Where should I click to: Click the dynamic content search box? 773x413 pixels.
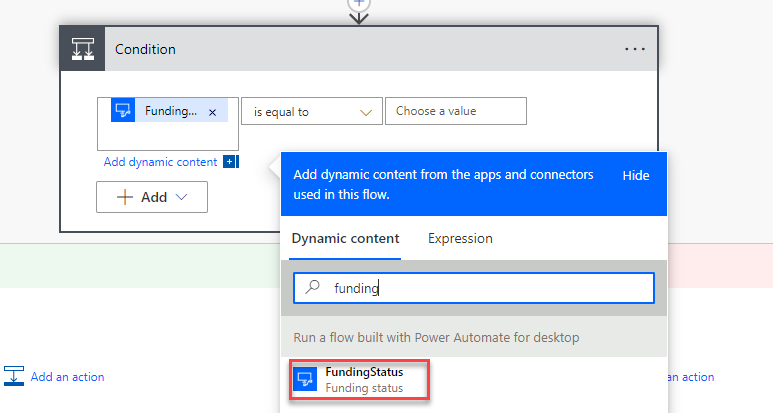point(474,288)
